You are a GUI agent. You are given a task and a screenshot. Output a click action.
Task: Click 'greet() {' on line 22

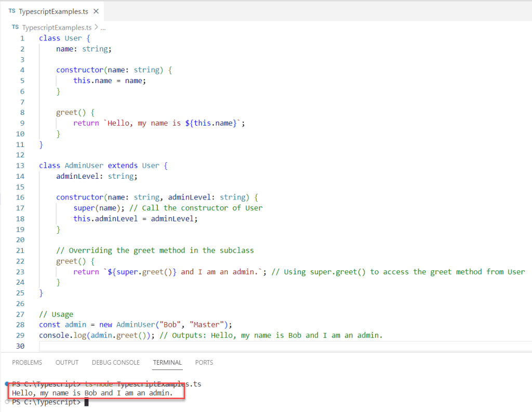click(x=75, y=261)
